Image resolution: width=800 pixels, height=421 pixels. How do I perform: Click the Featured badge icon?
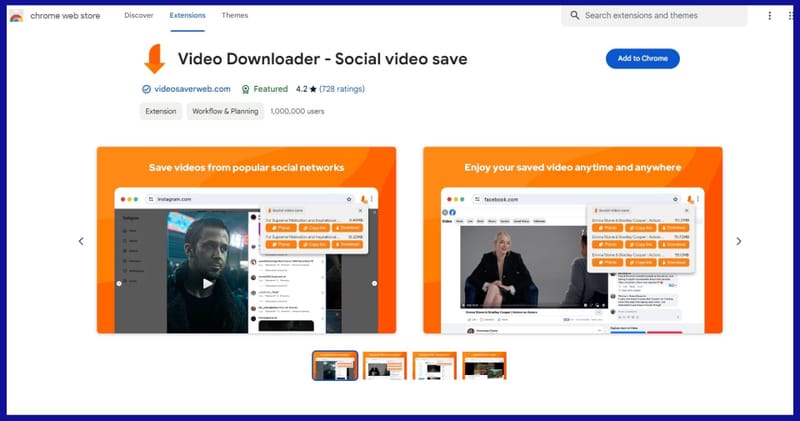[246, 89]
